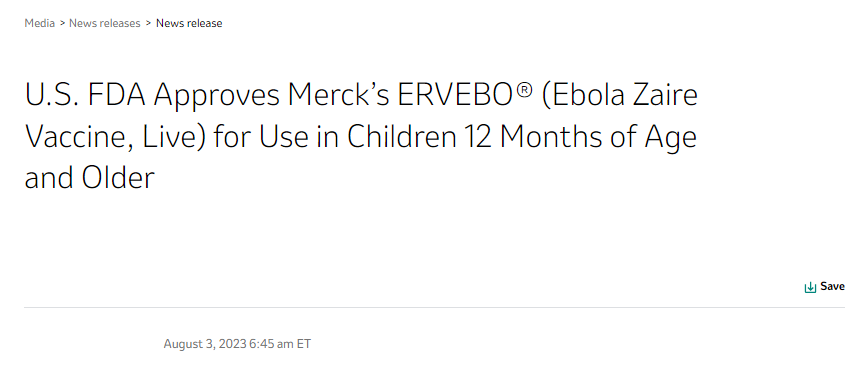
Task: Click "Merck's" in the headline
Action: pos(338,95)
